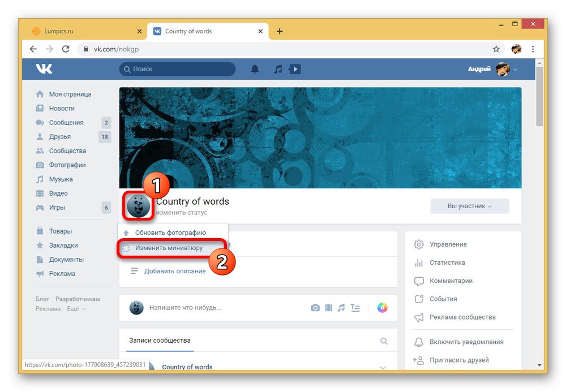Image resolution: width=566 pixels, height=392 pixels.
Task: Expand the Ещё footer dropdown
Action: click(76, 309)
